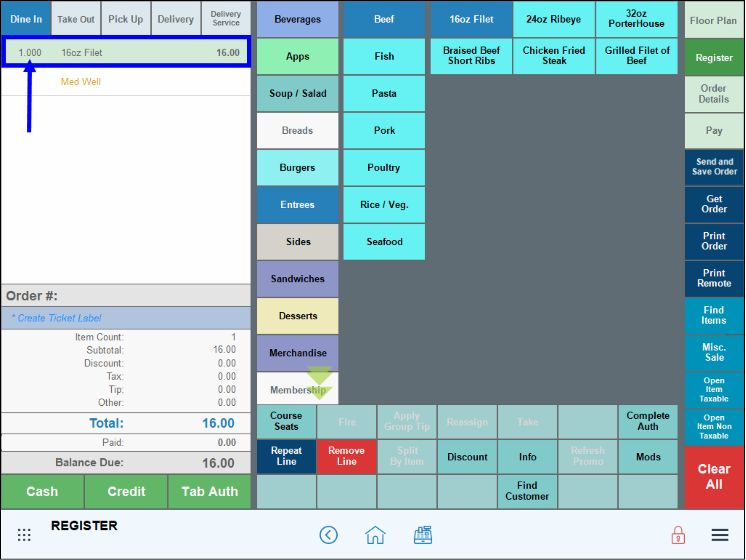The height and width of the screenshot is (560, 746).
Task: Click the Create Ticket Label link
Action: coord(57,318)
